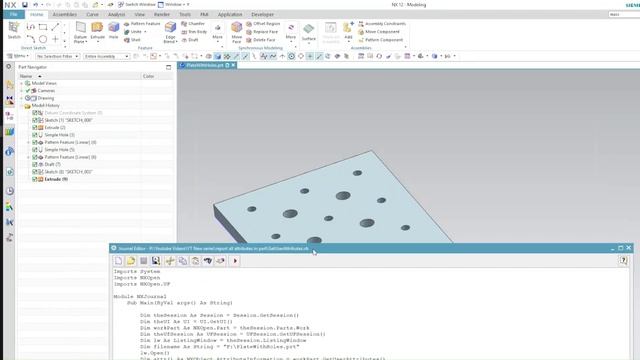Open Datum Plane dropdown arrow

(x=86, y=42)
